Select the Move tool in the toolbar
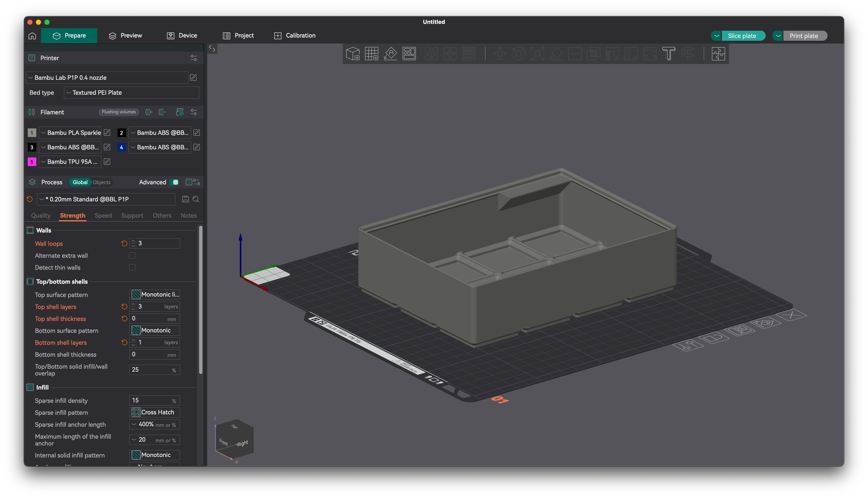Image resolution: width=868 pixels, height=498 pixels. (x=500, y=53)
